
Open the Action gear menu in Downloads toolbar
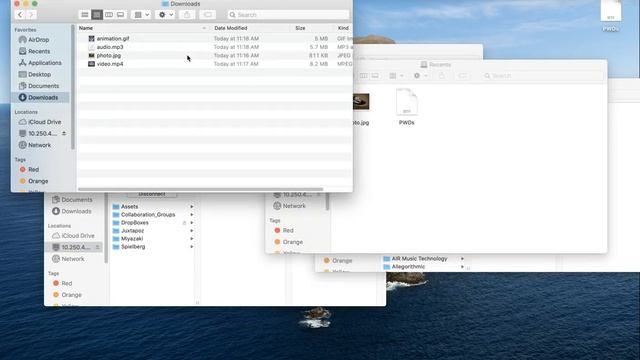coord(165,15)
